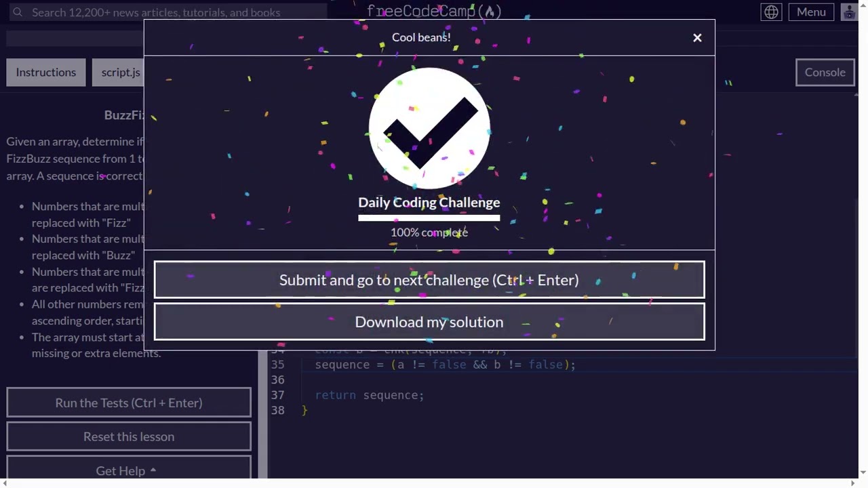
Task: Open the user profile avatar
Action: [849, 12]
